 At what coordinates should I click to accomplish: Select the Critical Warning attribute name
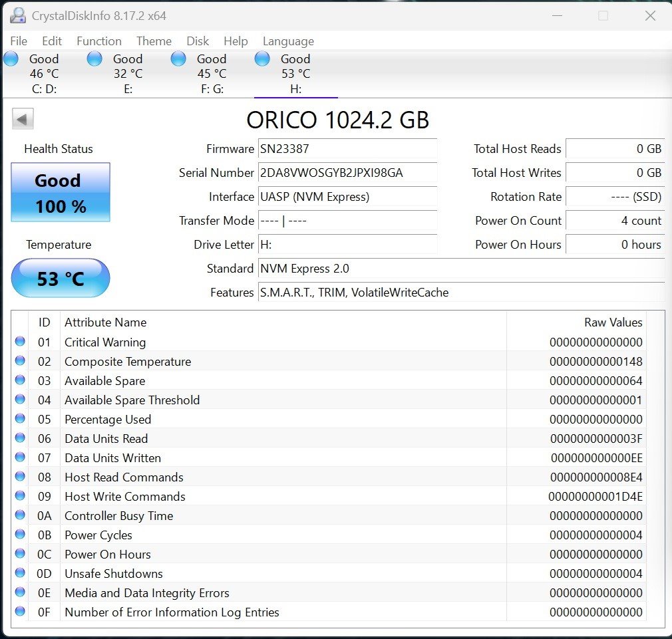click(105, 342)
